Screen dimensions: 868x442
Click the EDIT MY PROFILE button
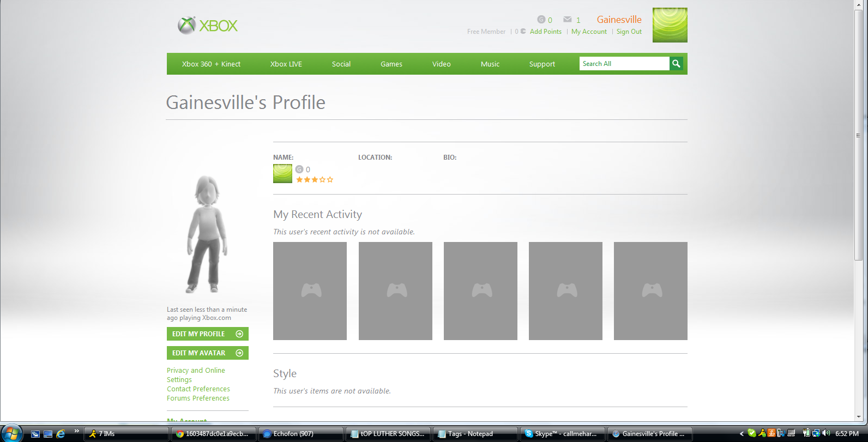pos(208,334)
